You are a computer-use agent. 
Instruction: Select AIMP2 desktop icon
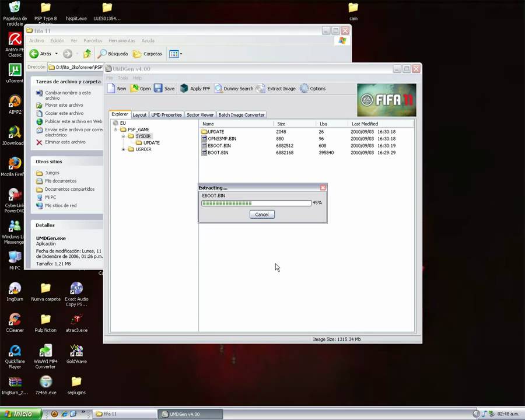15,104
